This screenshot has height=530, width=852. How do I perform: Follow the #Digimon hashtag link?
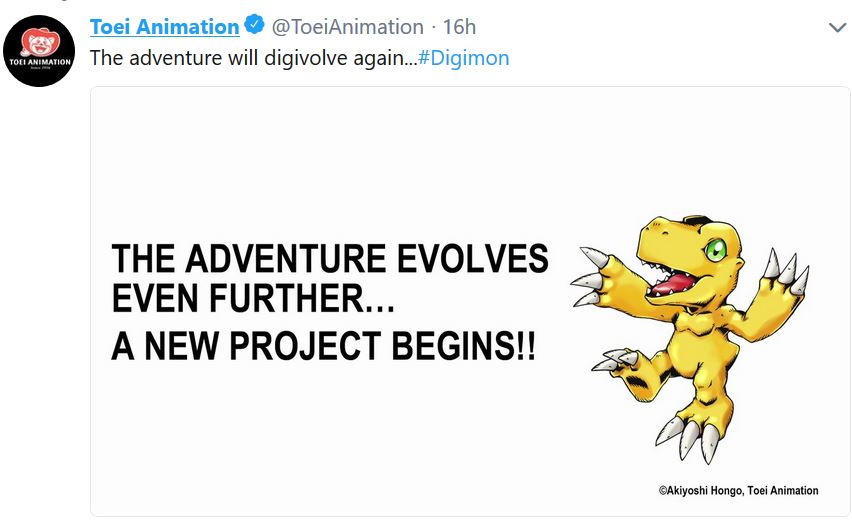tap(463, 58)
